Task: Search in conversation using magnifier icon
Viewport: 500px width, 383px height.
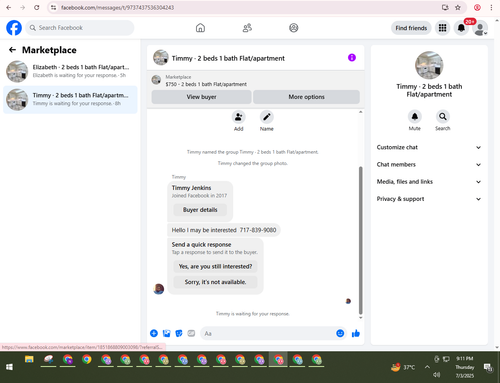Action: [443, 116]
